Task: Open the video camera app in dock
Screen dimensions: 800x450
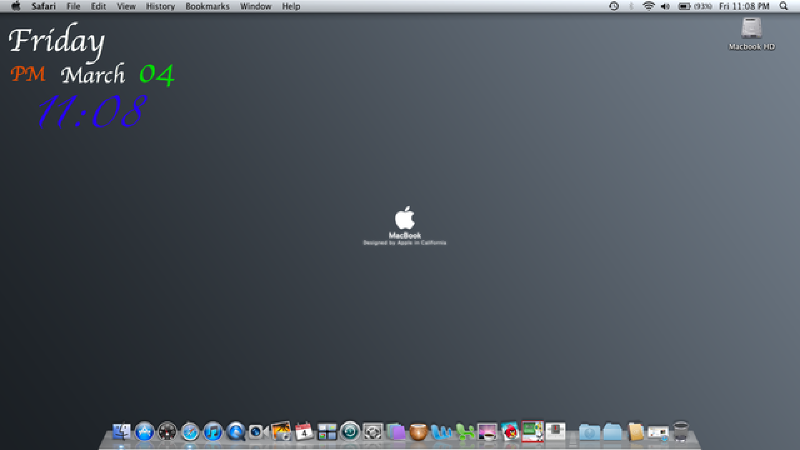Action: [x=258, y=432]
